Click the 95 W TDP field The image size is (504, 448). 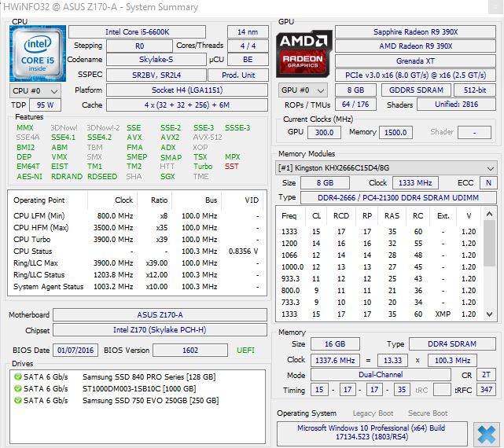pyautogui.click(x=46, y=105)
